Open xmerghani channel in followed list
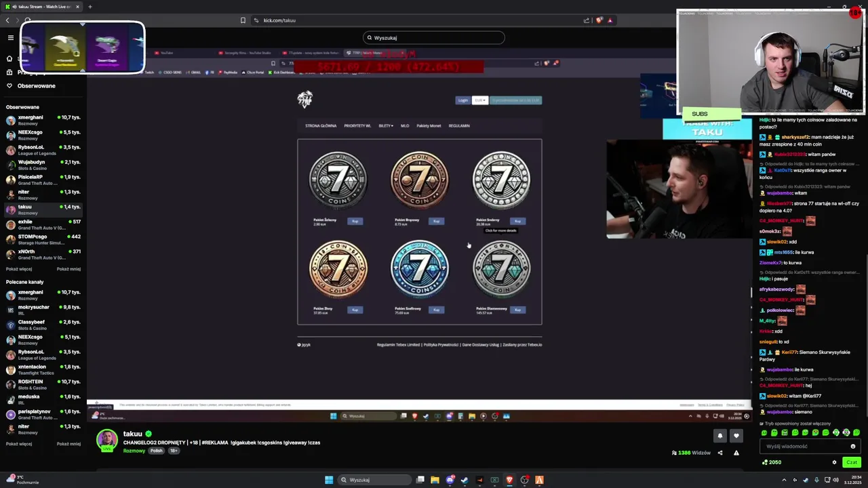Image resolution: width=868 pixels, height=488 pixels. [43, 120]
